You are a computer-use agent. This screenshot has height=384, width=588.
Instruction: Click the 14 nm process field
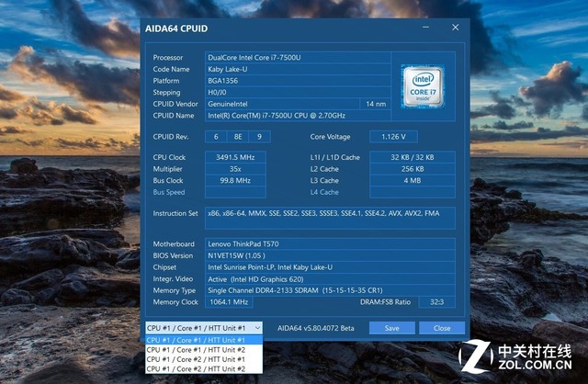pos(376,104)
